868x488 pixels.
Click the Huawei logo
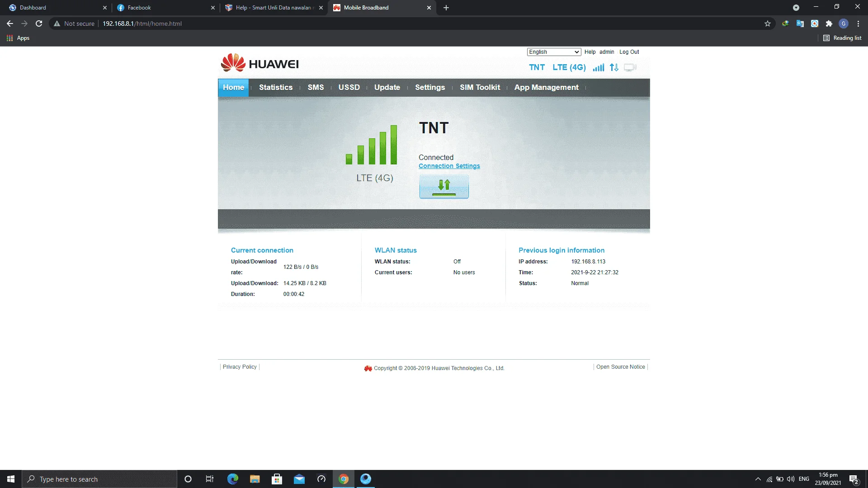tap(260, 63)
